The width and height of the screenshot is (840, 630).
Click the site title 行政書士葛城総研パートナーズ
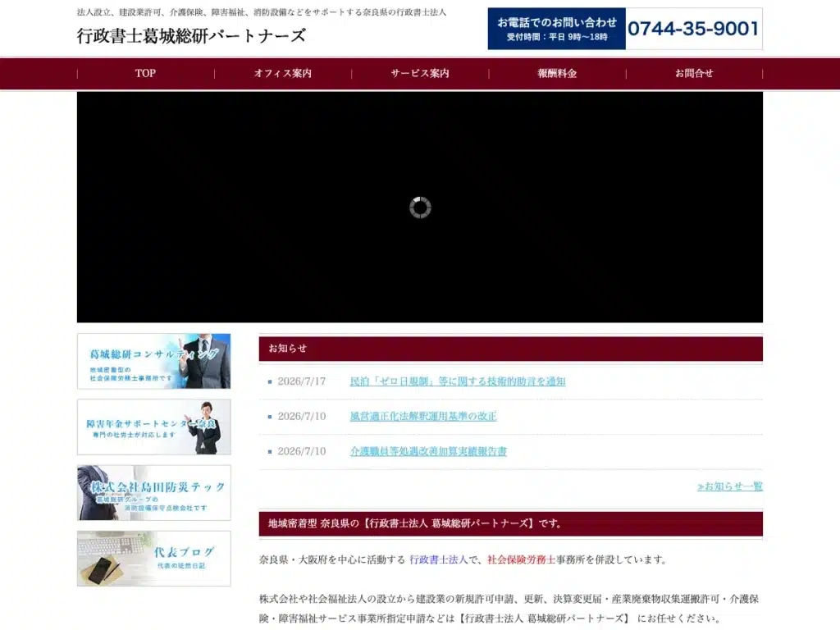tap(191, 36)
